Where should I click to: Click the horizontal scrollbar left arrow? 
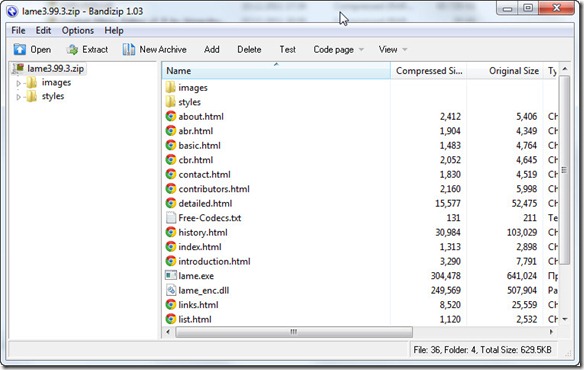pyautogui.click(x=168, y=332)
